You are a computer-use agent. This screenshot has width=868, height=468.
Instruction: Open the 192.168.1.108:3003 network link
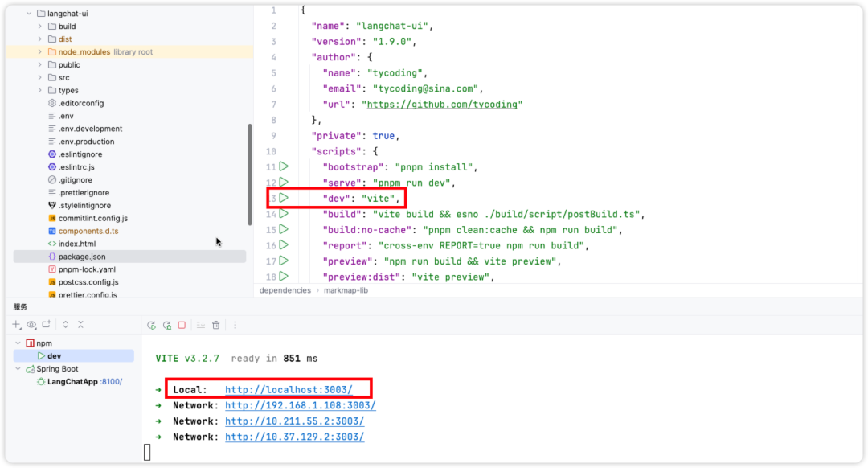300,405
